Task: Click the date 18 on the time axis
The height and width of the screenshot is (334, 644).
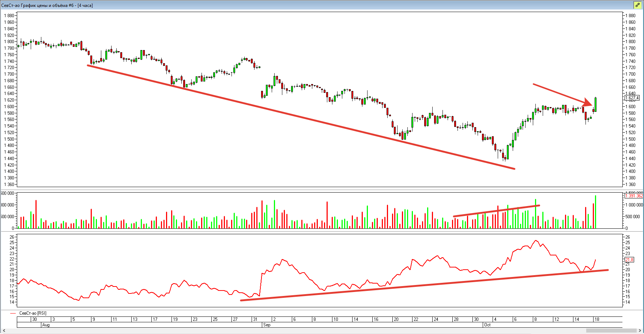Action: [x=596, y=319]
